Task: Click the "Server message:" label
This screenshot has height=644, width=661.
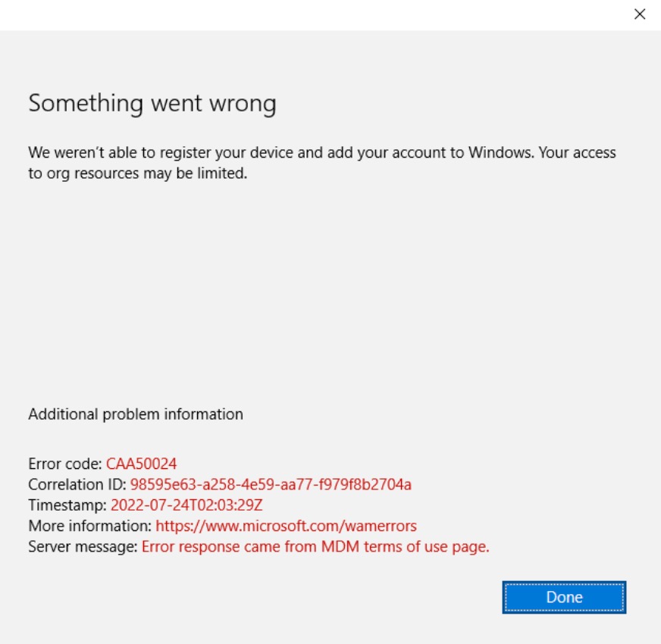Action: pos(83,546)
